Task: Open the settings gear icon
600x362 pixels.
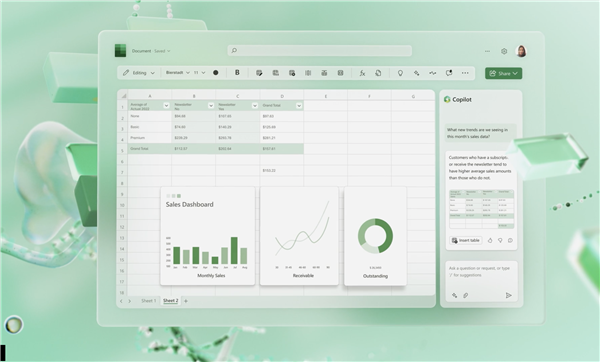Action: (504, 51)
